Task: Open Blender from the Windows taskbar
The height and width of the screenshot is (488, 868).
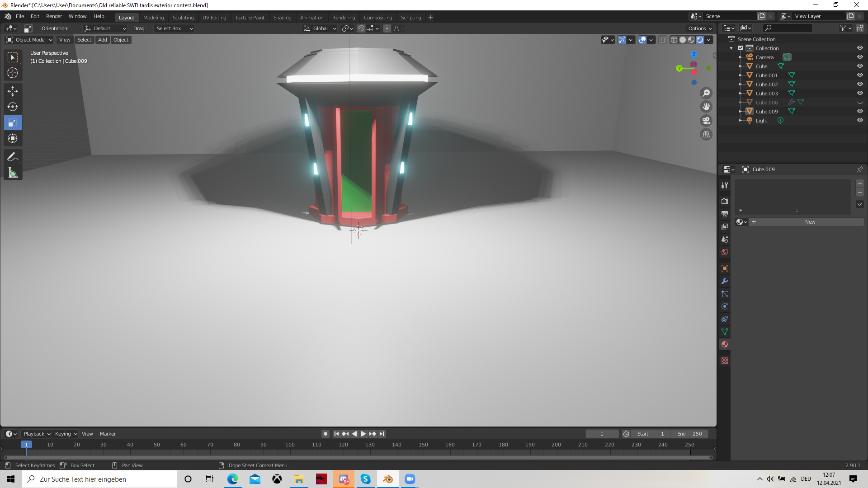Action: click(x=388, y=479)
